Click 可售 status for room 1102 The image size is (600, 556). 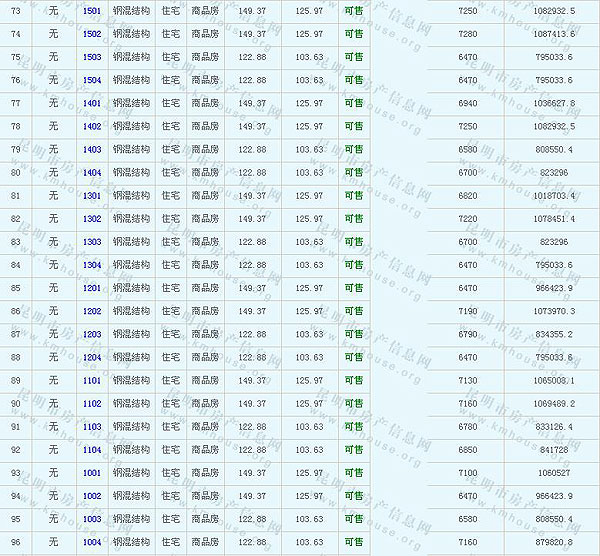click(353, 404)
